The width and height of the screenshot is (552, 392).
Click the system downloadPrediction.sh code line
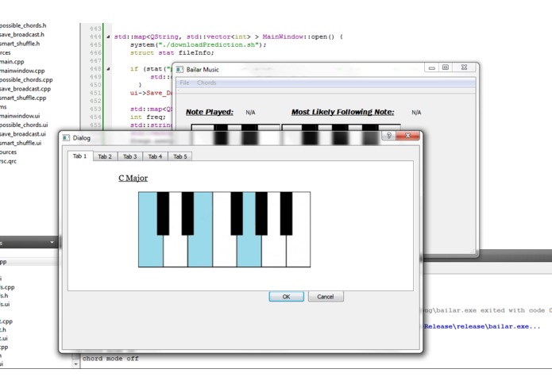pos(199,44)
